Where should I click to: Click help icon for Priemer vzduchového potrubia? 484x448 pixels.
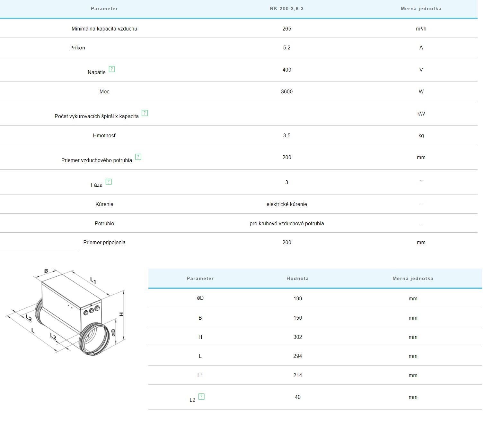point(138,157)
